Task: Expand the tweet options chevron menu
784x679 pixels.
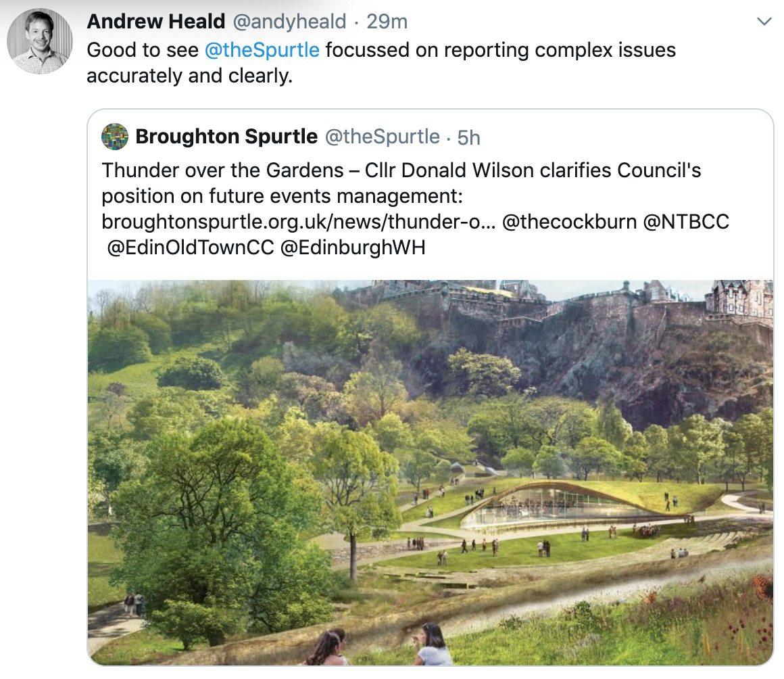Action: pyautogui.click(x=764, y=22)
